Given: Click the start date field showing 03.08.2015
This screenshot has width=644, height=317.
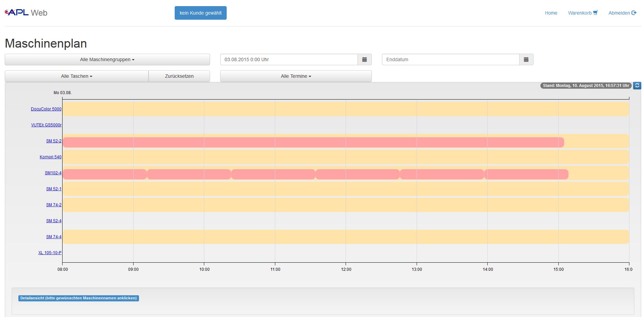Looking at the screenshot, I should click(289, 59).
